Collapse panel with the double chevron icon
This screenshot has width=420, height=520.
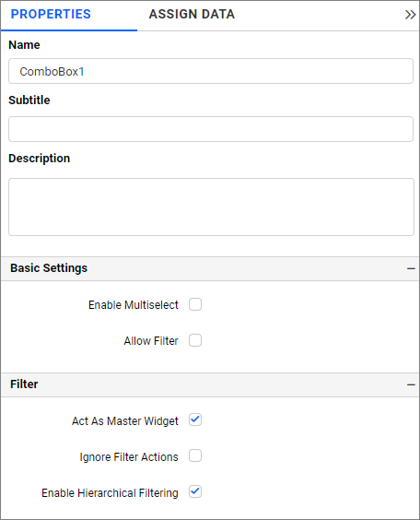pyautogui.click(x=410, y=15)
